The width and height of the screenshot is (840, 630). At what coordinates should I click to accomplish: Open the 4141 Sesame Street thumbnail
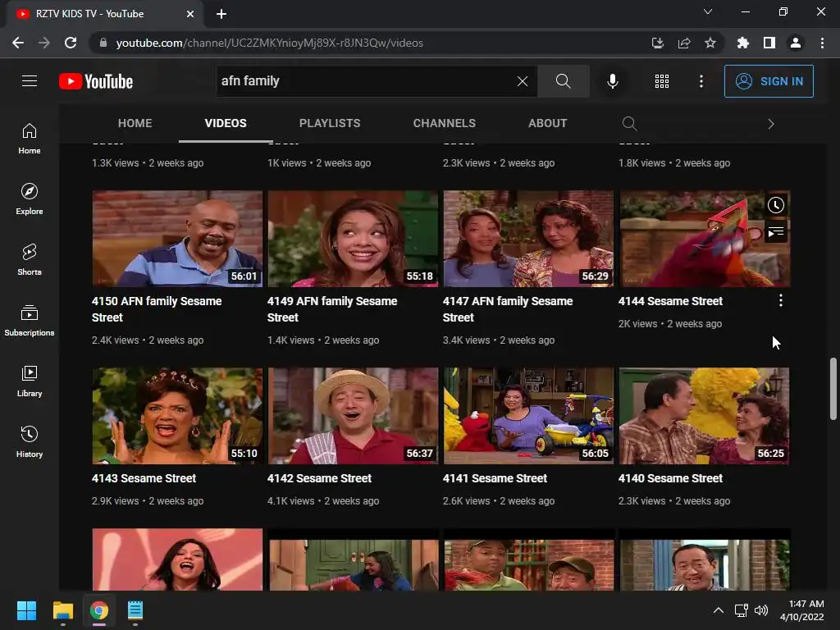click(528, 416)
